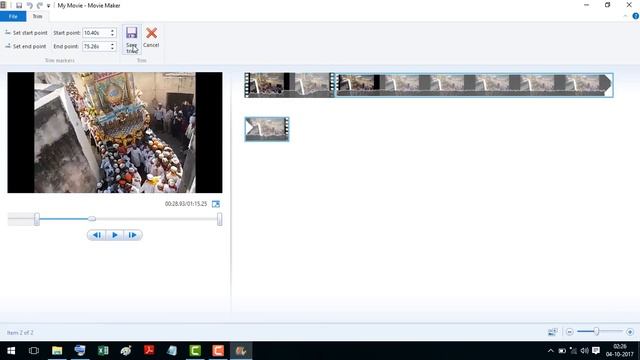Screen dimensions: 640x360
Task: Save project from quick access toolbar
Action: click(19, 5)
